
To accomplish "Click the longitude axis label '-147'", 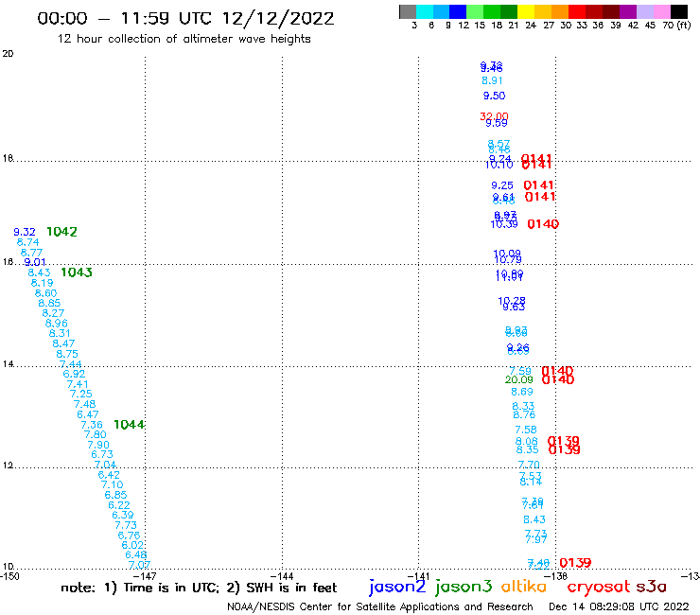I will click(147, 576).
